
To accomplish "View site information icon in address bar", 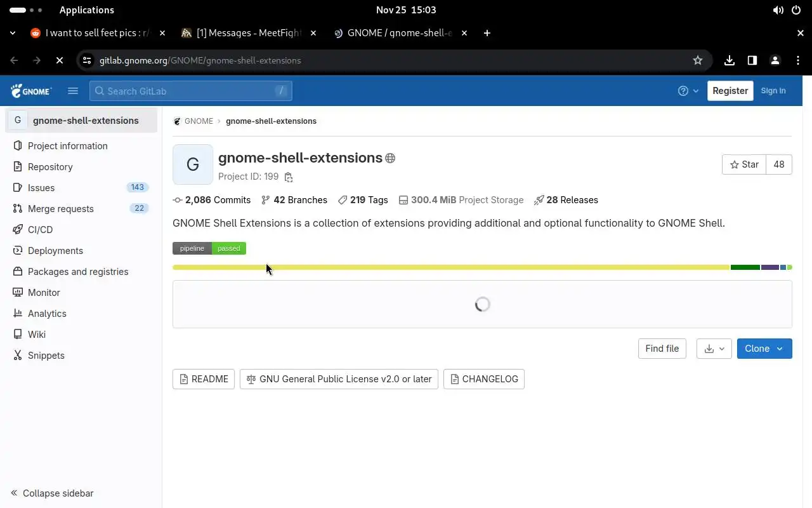I will click(x=86, y=60).
